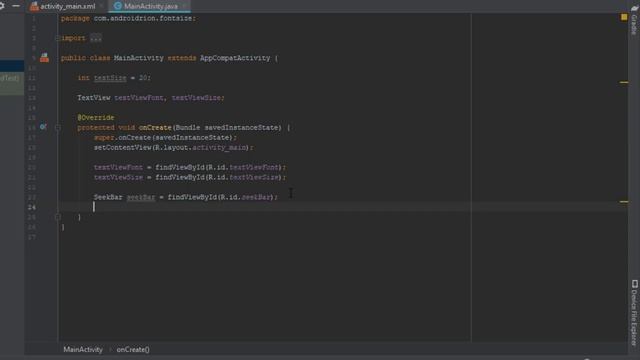Click the related XML file gutter icon beside MainActivity
The width and height of the screenshot is (640, 360).
coord(44,58)
